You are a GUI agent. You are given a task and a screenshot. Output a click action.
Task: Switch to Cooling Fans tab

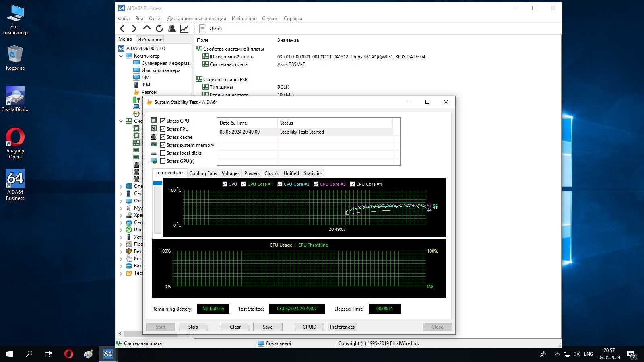click(x=203, y=173)
